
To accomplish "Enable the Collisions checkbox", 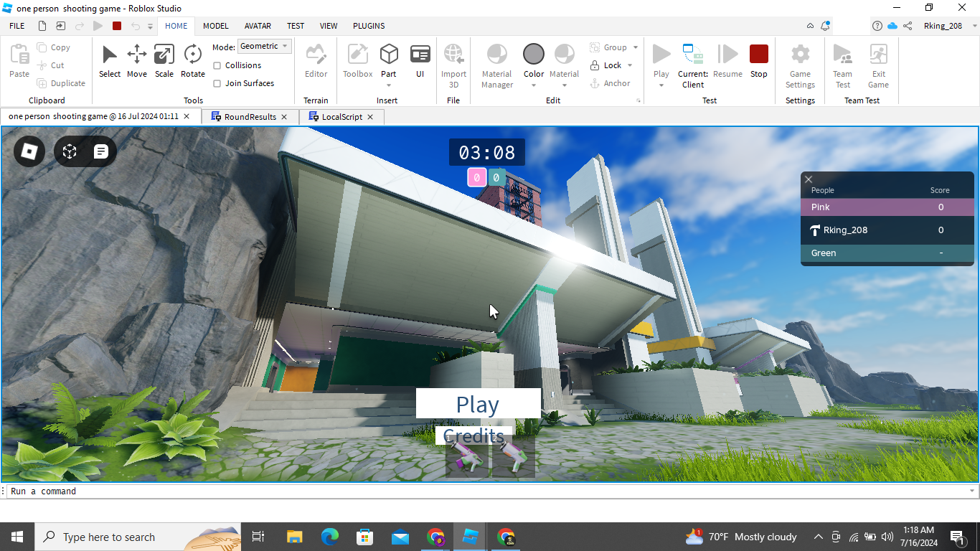I will tap(217, 65).
